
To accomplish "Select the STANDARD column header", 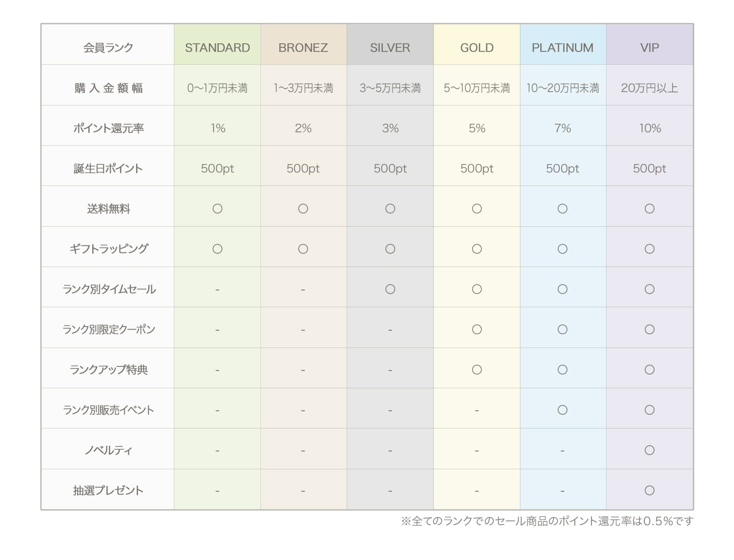I will (x=217, y=47).
